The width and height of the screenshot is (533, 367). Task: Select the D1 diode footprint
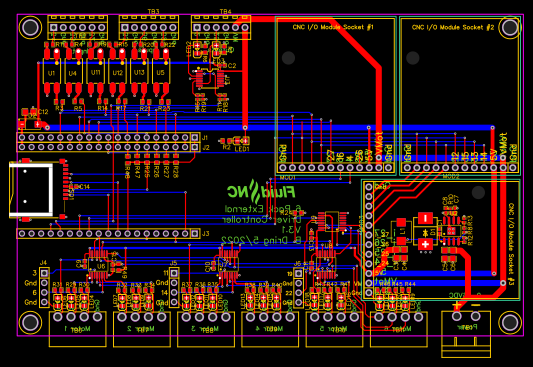(x=425, y=232)
